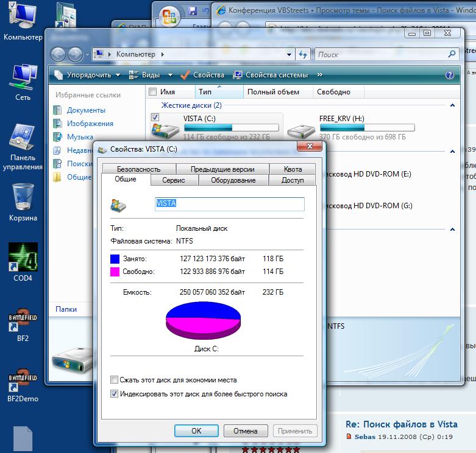The image size is (476, 453).
Task: Collapse the removable devices group arrow
Action: point(452,151)
